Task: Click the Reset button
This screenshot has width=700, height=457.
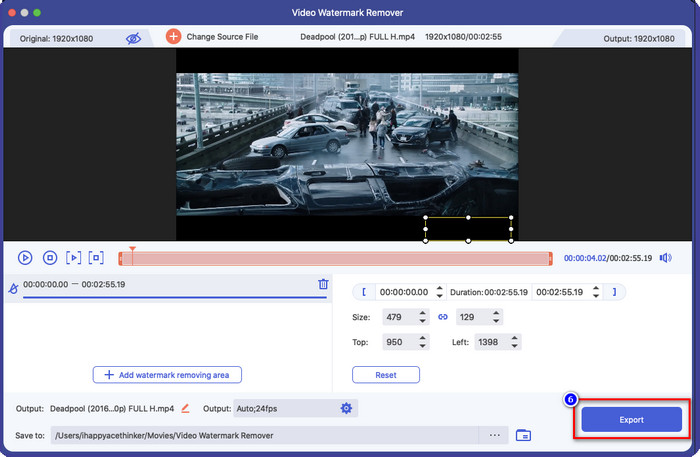Action: [x=386, y=375]
